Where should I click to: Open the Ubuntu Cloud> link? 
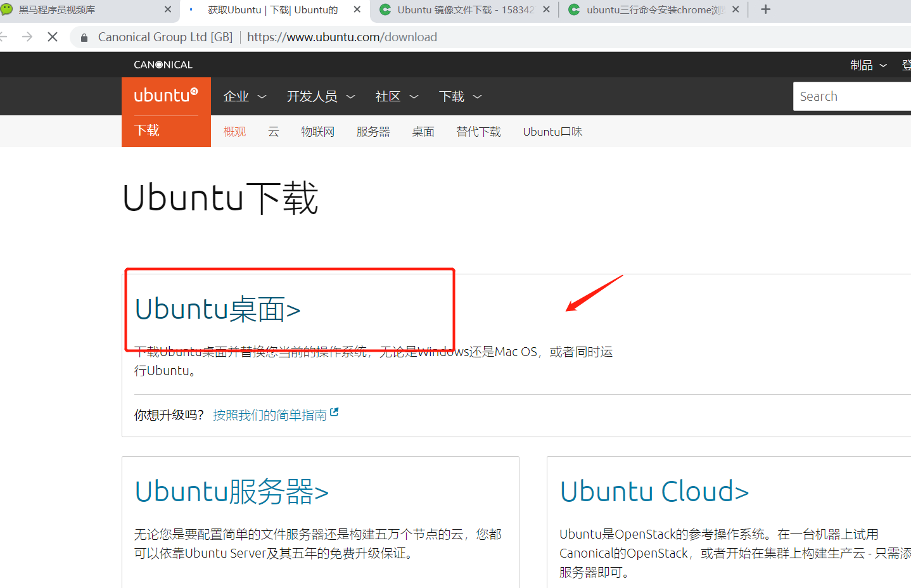654,492
